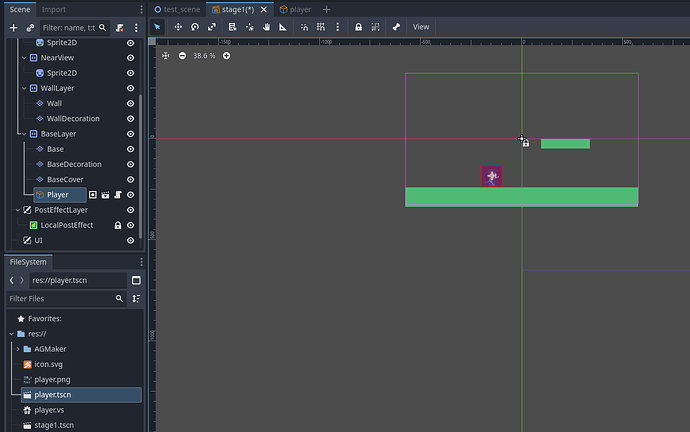
Task: Switch to the test_scene tab
Action: pyautogui.click(x=178, y=9)
